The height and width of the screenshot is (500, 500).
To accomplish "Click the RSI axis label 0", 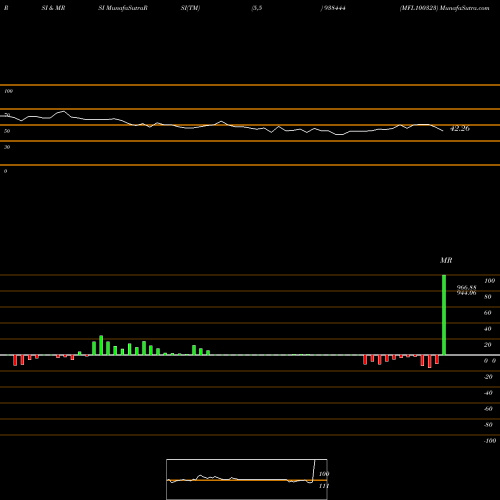I will 5,171.
